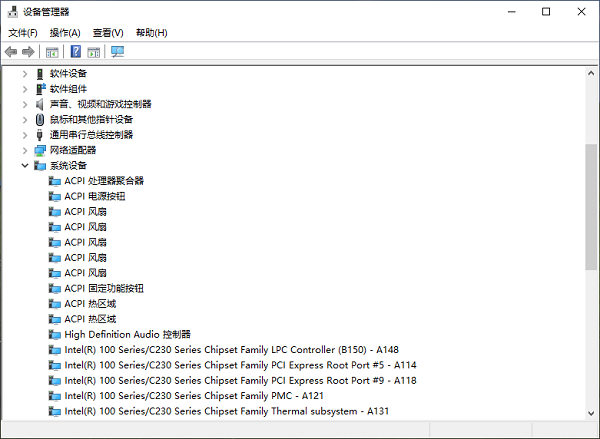Viewport: 600px width, 439px height.
Task: Click the icon for Thermal subsystem - A131
Action: pyautogui.click(x=55, y=411)
